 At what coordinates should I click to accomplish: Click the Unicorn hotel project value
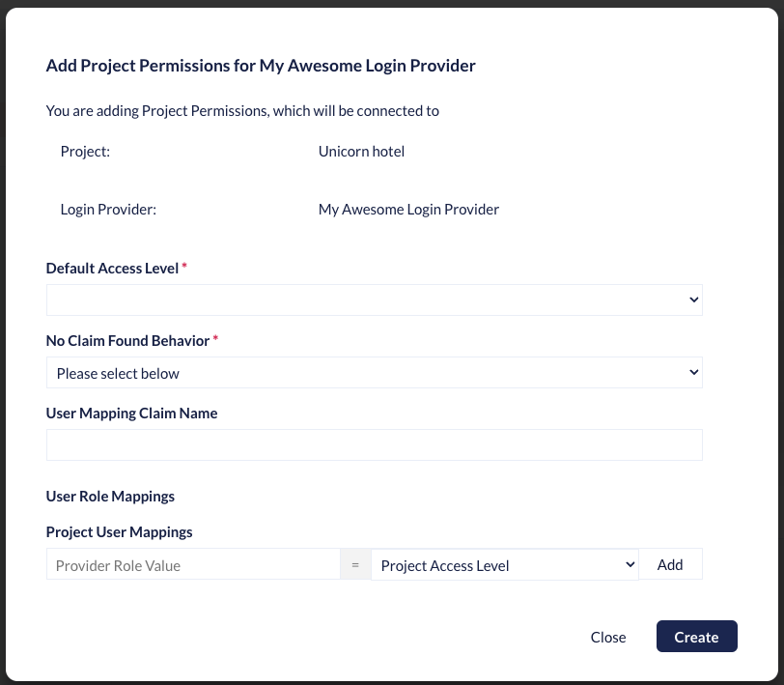tap(361, 151)
